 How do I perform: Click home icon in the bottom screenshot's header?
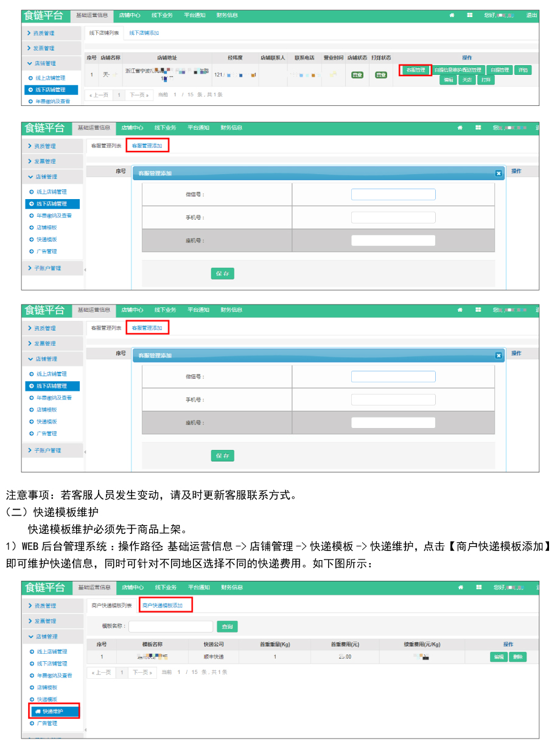(461, 587)
